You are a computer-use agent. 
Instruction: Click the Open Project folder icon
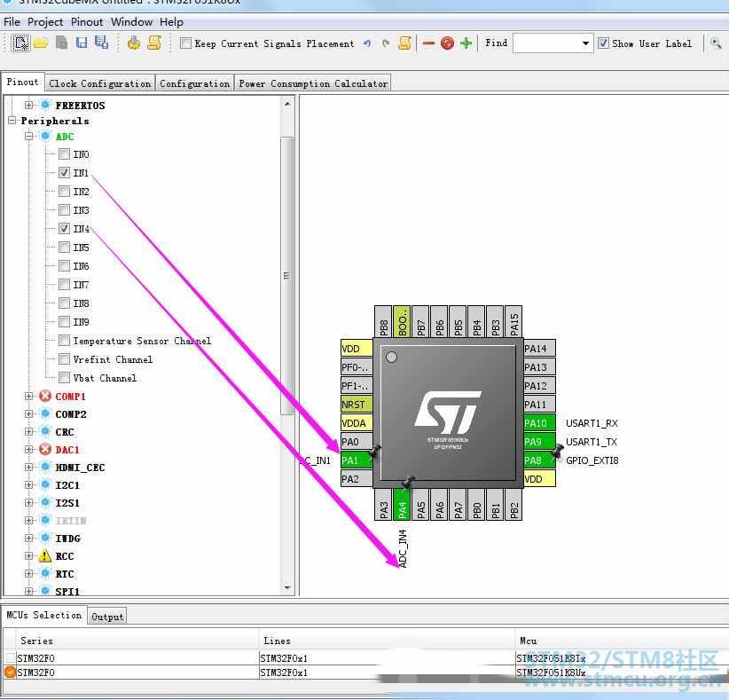point(41,43)
